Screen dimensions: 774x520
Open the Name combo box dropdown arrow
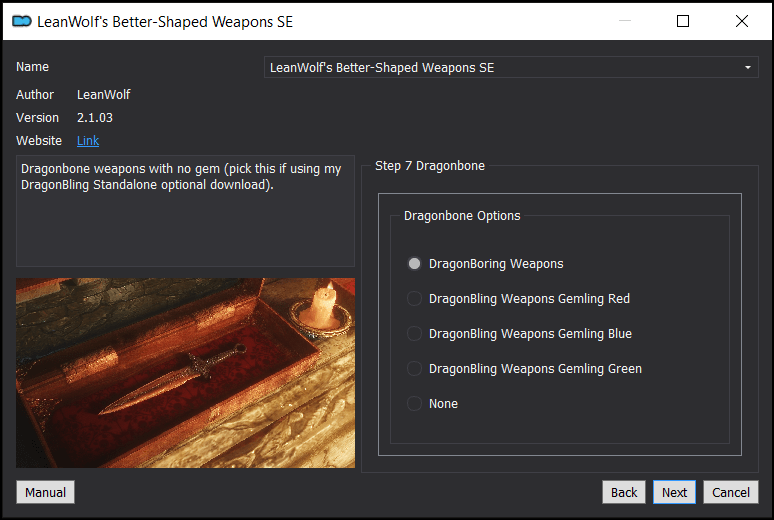pyautogui.click(x=748, y=67)
